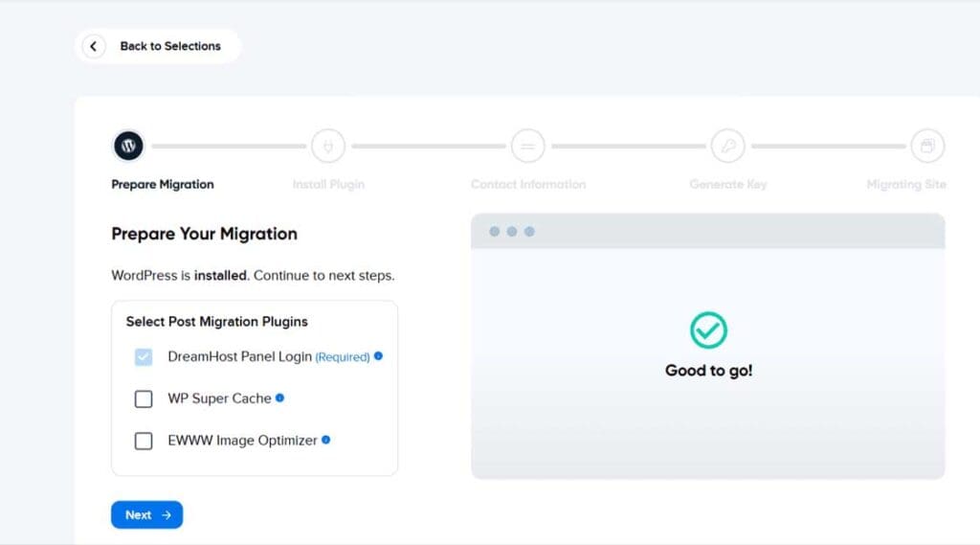Click the Next button
Viewport: 980px width, 545px height.
coord(146,515)
